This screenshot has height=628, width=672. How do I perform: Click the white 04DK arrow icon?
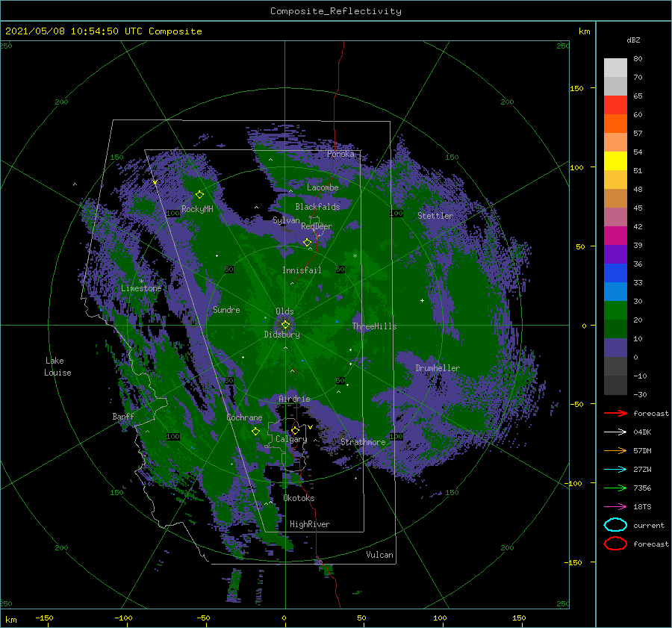(615, 432)
